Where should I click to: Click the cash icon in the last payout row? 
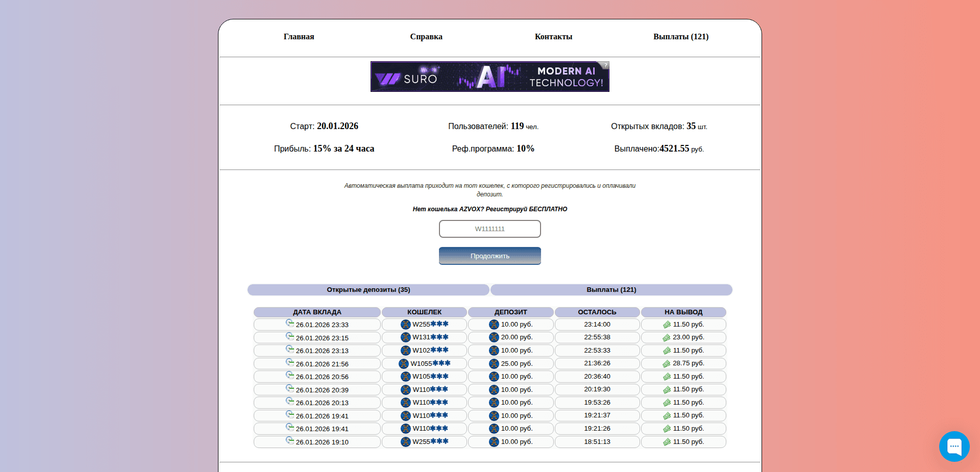pyautogui.click(x=667, y=442)
